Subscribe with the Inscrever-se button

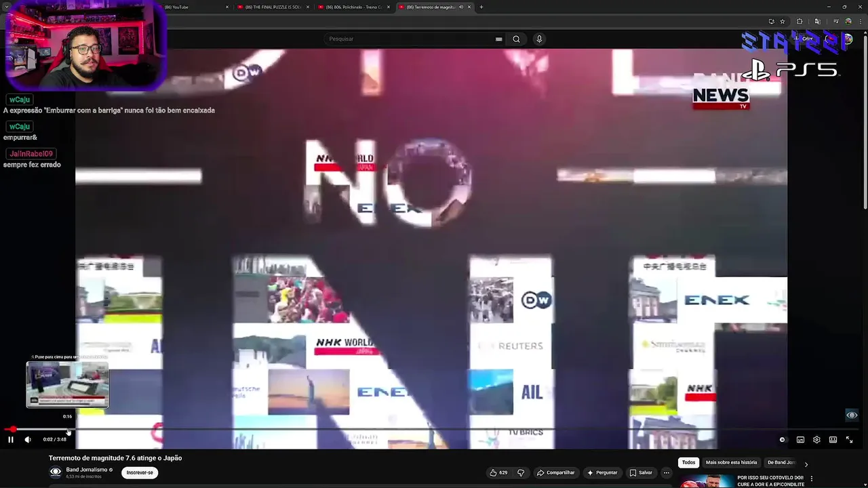coord(140,472)
